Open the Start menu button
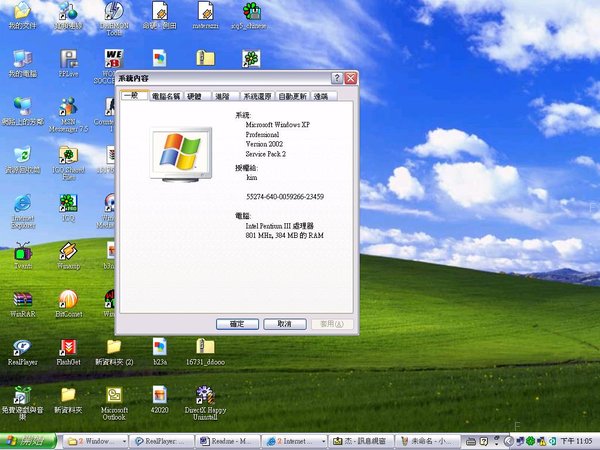 pyautogui.click(x=28, y=441)
